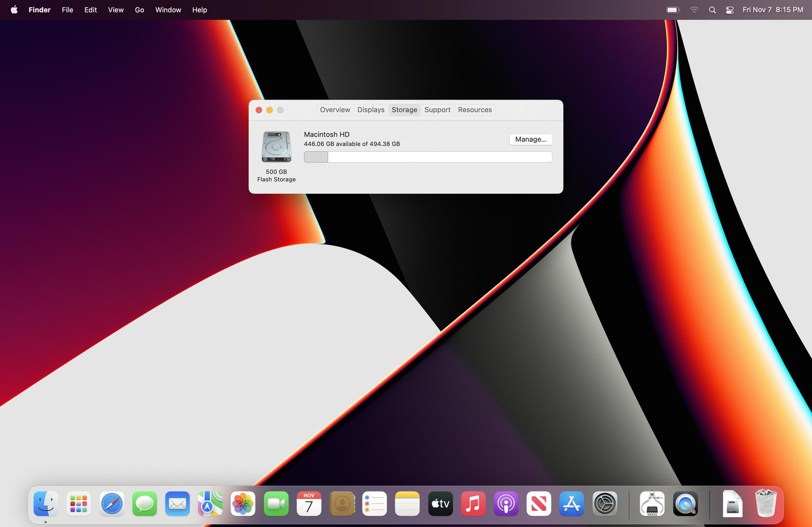Screen dimensions: 812x527
Task: Click the Macintosh HD drive icon
Action: click(x=276, y=146)
